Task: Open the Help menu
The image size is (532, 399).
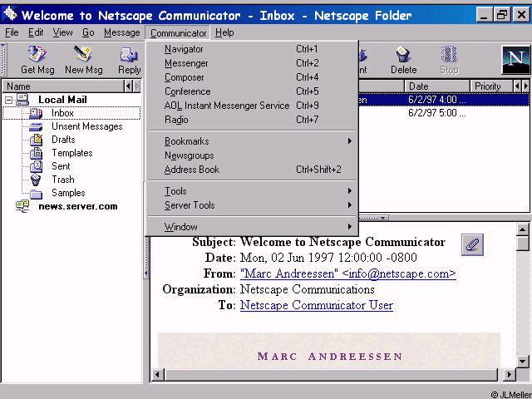Action: click(224, 32)
